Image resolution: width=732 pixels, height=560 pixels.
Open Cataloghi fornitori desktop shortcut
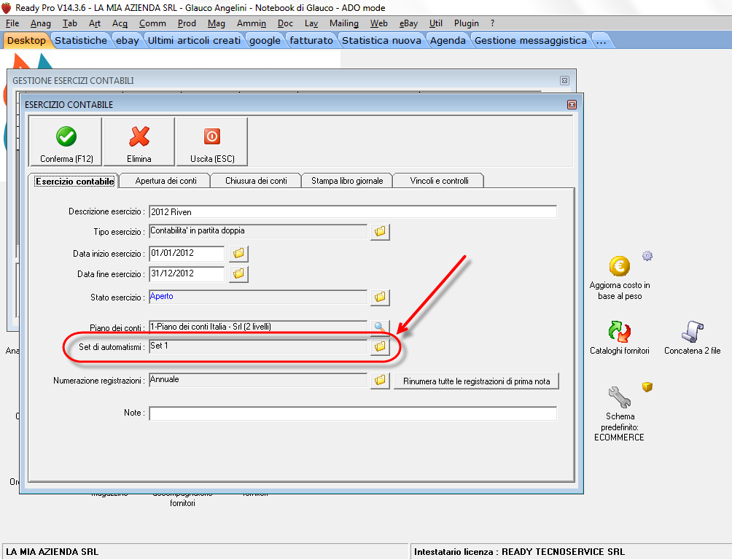coord(620,337)
